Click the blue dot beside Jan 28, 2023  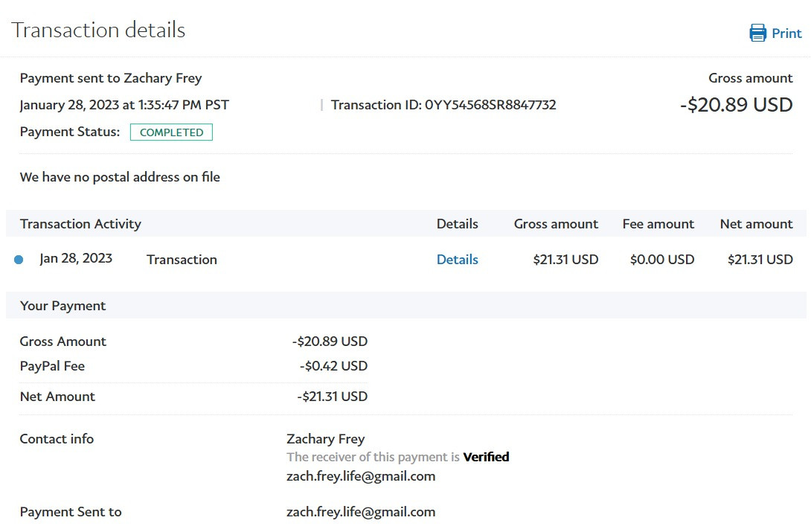pos(19,260)
